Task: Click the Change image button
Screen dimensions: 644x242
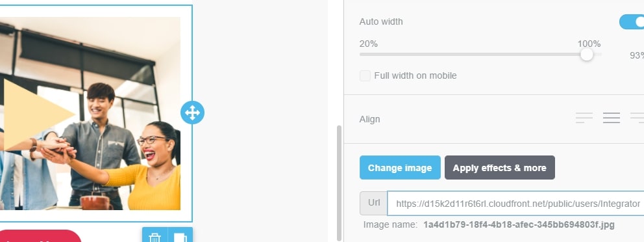Action: [400, 167]
